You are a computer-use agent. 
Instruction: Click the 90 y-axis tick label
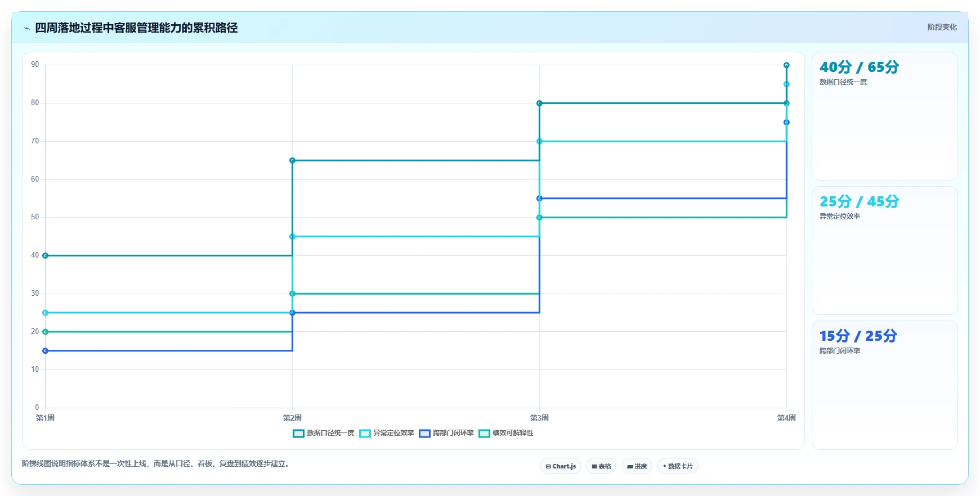tap(35, 65)
